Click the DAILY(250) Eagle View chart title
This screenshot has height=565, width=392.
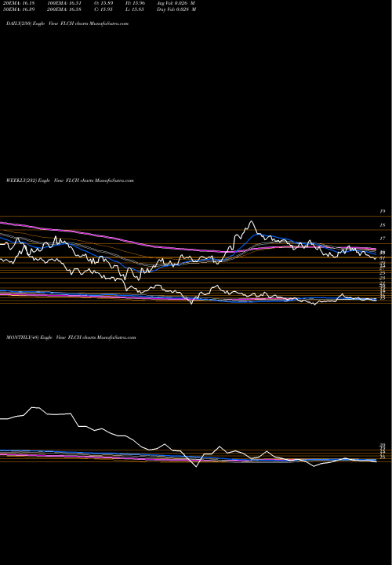point(67,24)
